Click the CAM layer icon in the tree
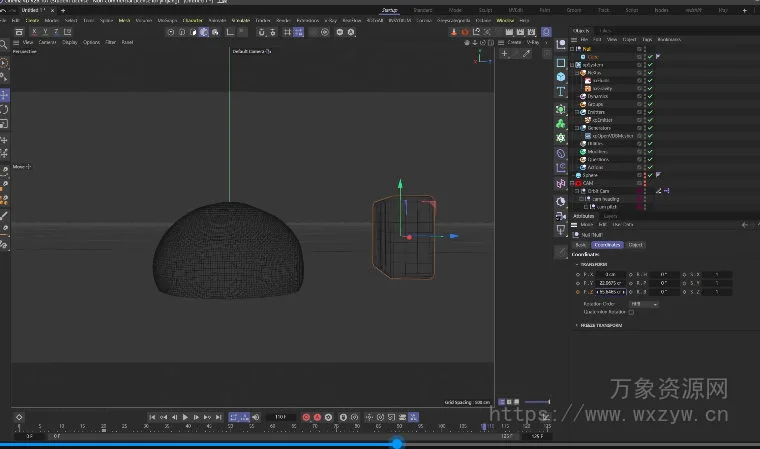Viewport: 760px width, 449px height. (x=578, y=183)
